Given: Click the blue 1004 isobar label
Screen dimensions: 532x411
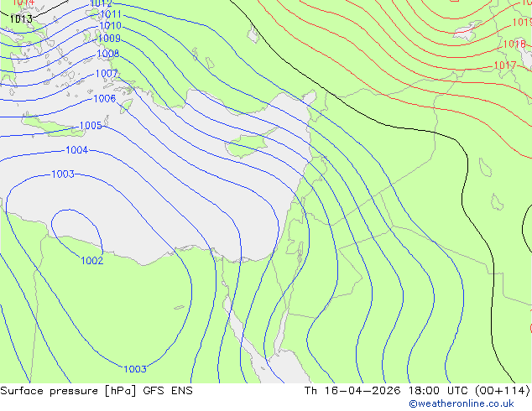Looking at the screenshot, I should tap(76, 150).
